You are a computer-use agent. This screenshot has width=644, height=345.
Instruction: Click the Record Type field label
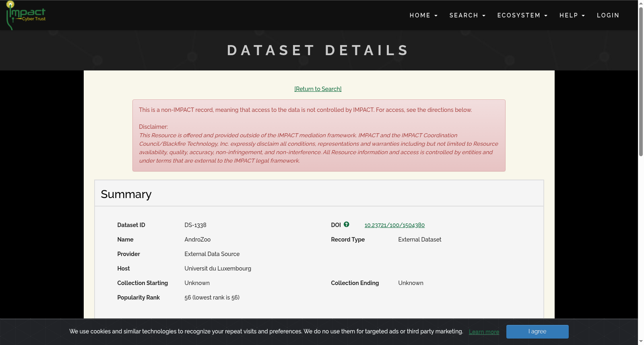348,240
